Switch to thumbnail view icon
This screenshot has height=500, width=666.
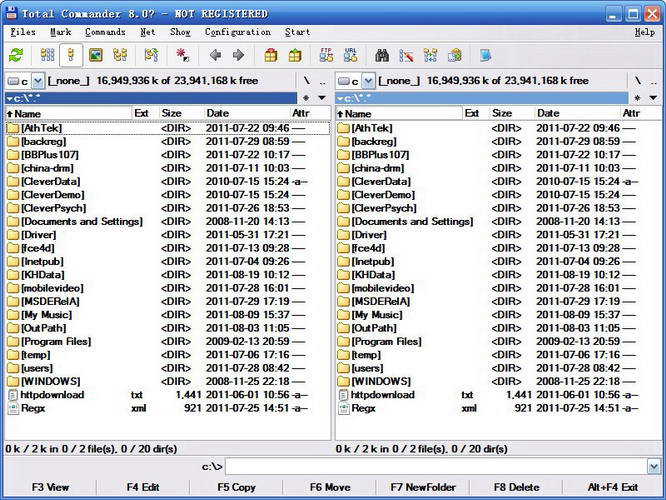(x=96, y=55)
